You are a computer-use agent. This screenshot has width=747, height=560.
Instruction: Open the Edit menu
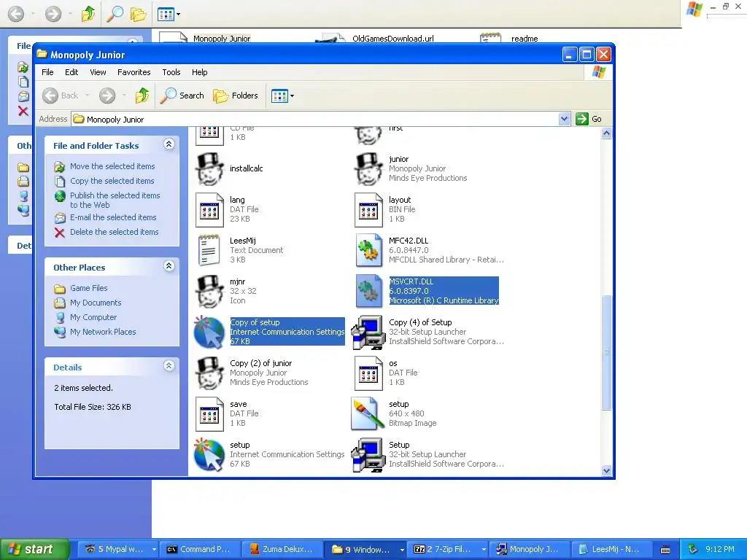71,72
